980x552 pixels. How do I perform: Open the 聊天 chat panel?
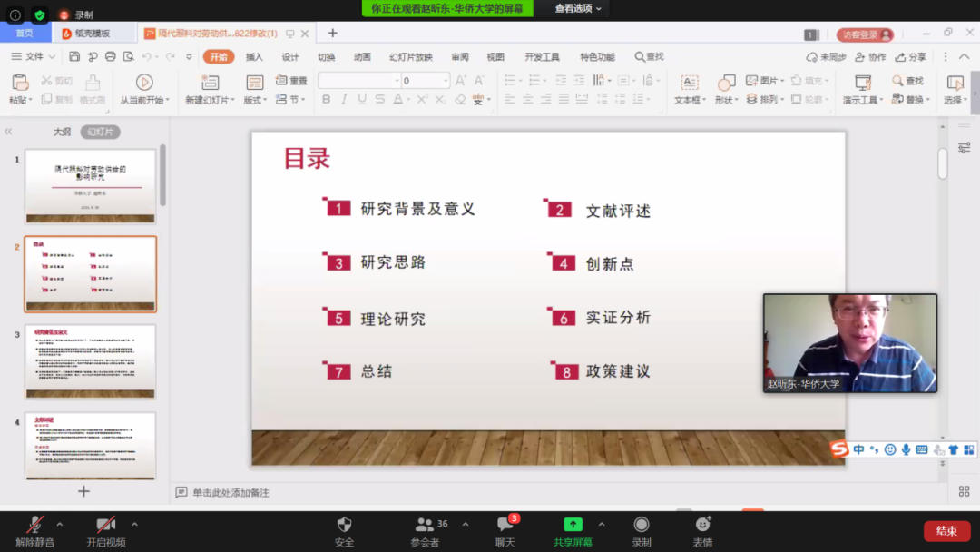click(x=505, y=525)
